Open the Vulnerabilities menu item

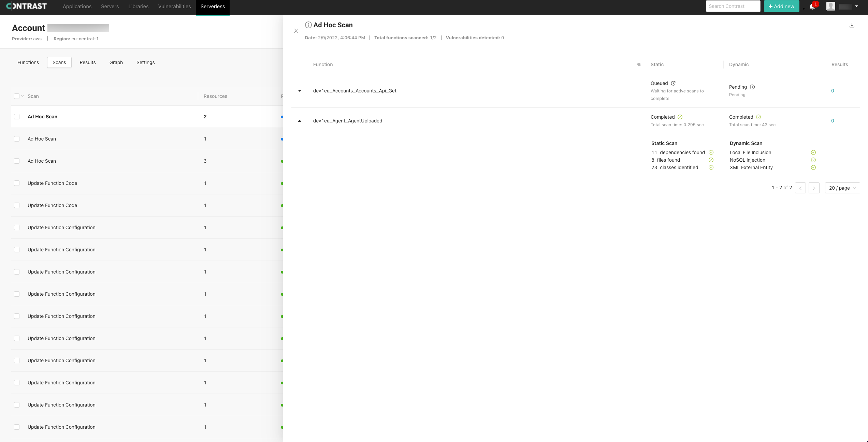click(174, 6)
